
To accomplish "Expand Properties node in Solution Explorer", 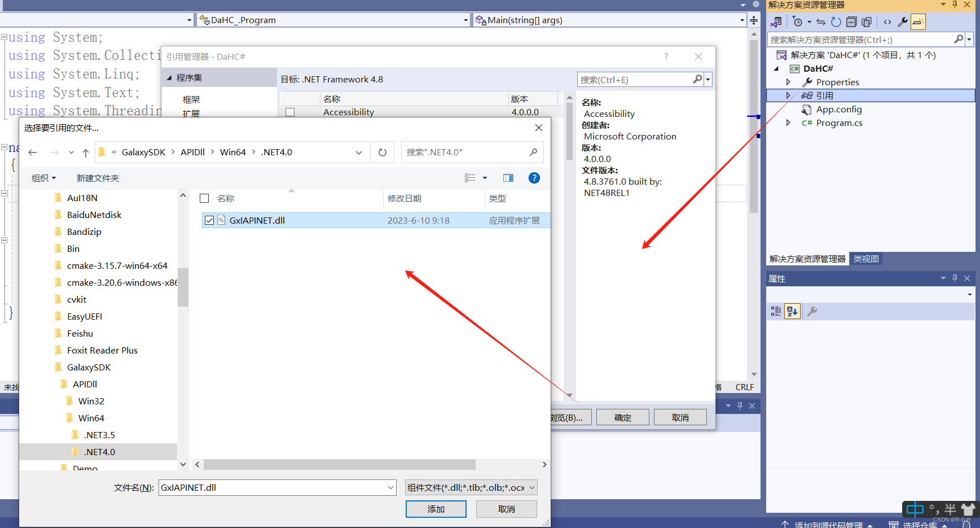I will click(x=788, y=82).
